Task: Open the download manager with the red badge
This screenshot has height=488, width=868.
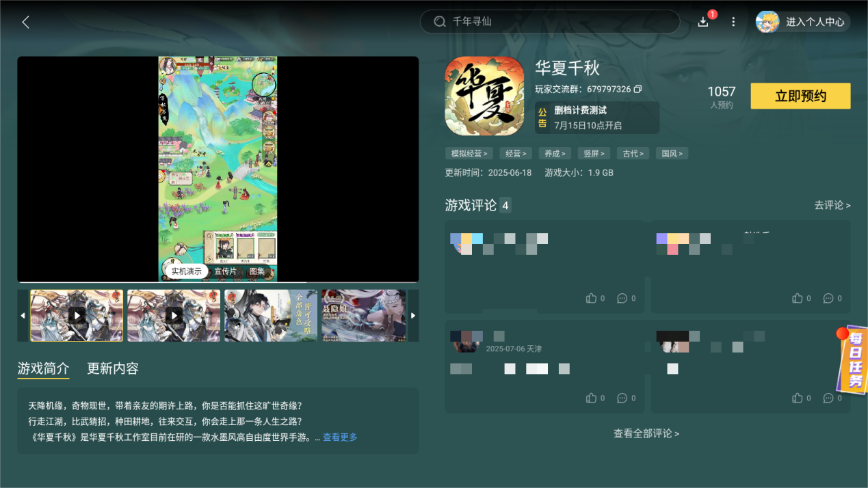Action: click(702, 21)
